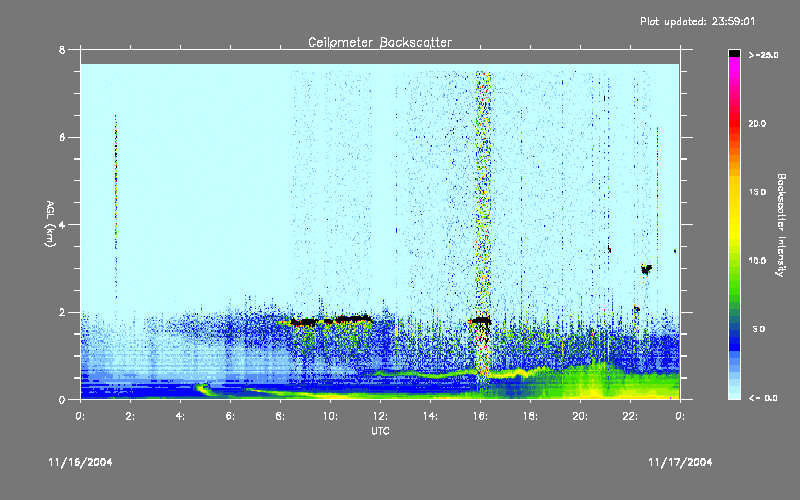Viewport: 800px width, 500px height.
Task: Click the colorbar value ">-25.0"
Action: click(x=763, y=55)
